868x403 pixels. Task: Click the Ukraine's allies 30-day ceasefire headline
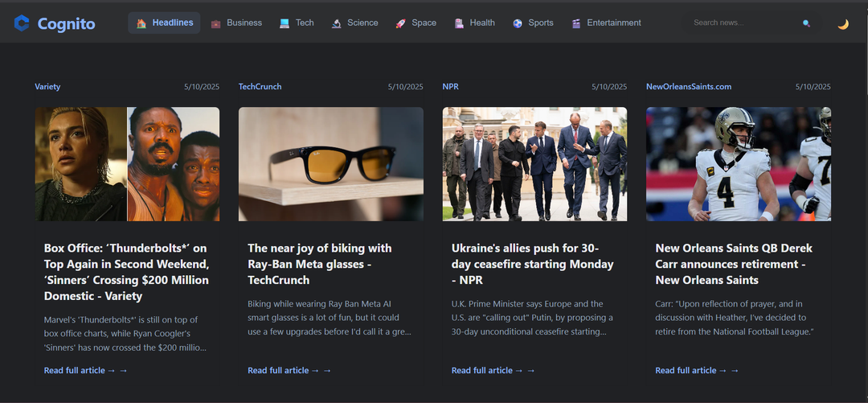pos(533,264)
